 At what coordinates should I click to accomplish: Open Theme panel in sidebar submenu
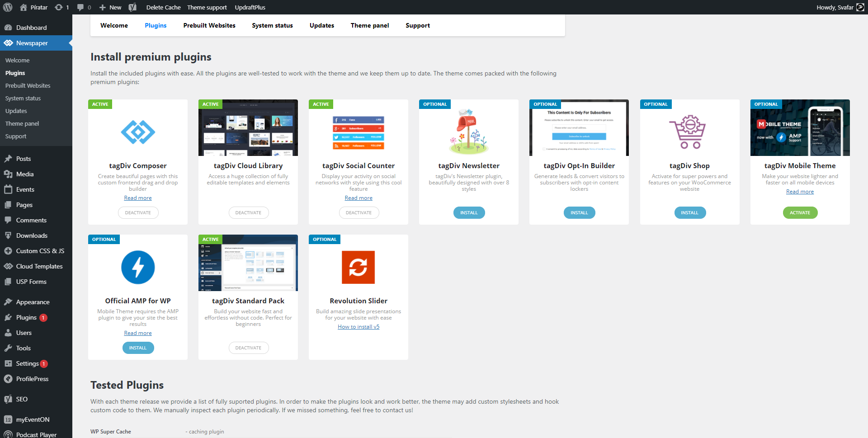pyautogui.click(x=22, y=123)
